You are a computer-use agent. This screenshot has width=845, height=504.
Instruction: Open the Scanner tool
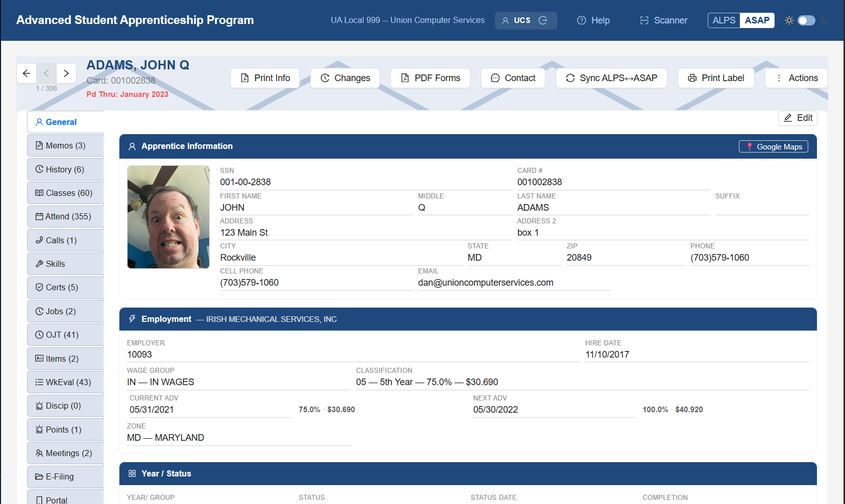point(663,20)
